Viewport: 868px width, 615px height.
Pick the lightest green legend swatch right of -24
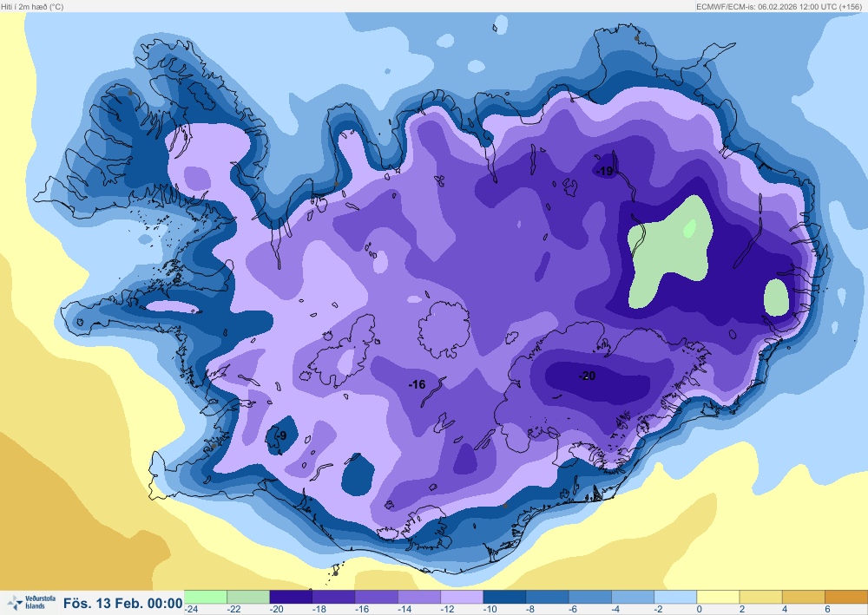click(206, 597)
